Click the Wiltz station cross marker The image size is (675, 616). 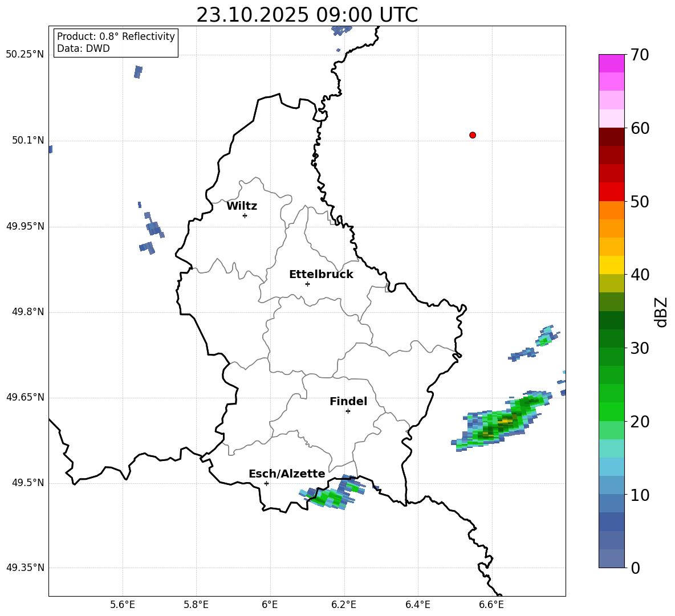(x=245, y=215)
